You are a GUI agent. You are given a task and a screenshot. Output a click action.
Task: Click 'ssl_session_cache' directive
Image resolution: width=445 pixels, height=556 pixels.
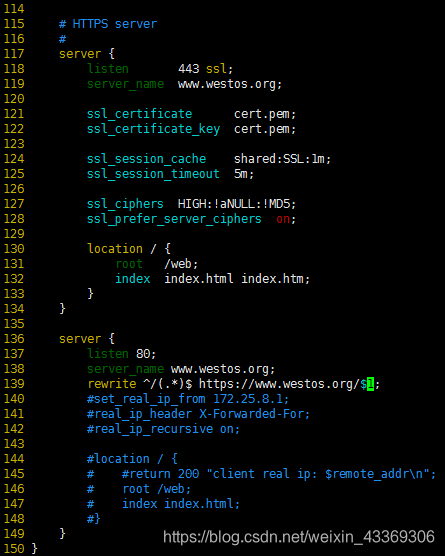(146, 159)
